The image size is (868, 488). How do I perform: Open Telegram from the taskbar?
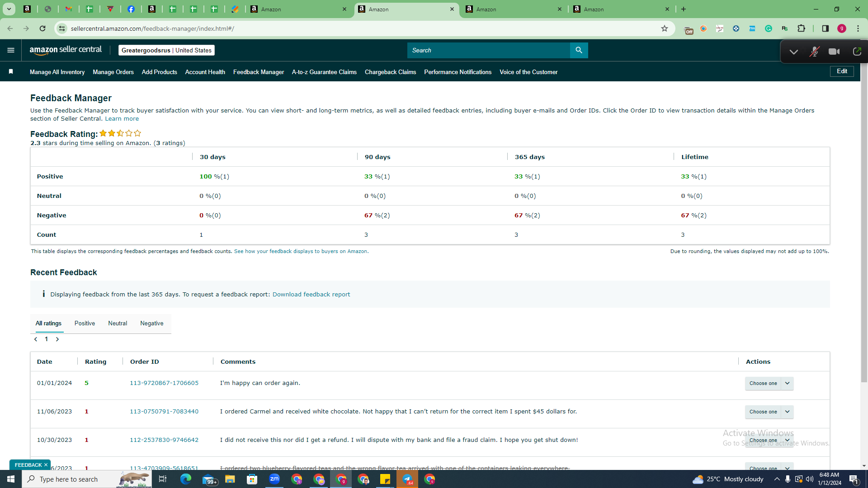407,479
